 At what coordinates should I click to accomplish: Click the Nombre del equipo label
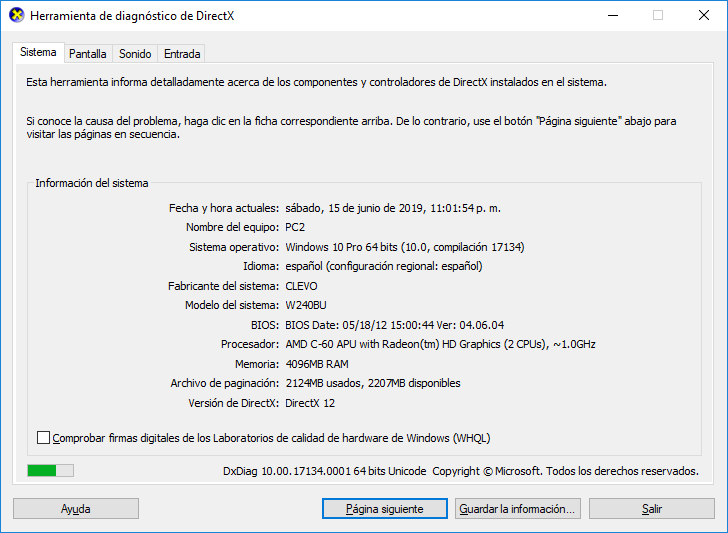[232, 228]
